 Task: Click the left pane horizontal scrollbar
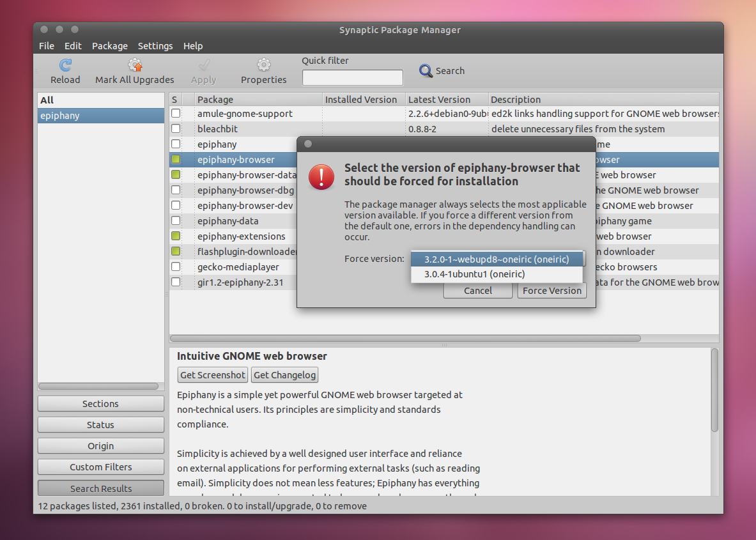[x=98, y=386]
